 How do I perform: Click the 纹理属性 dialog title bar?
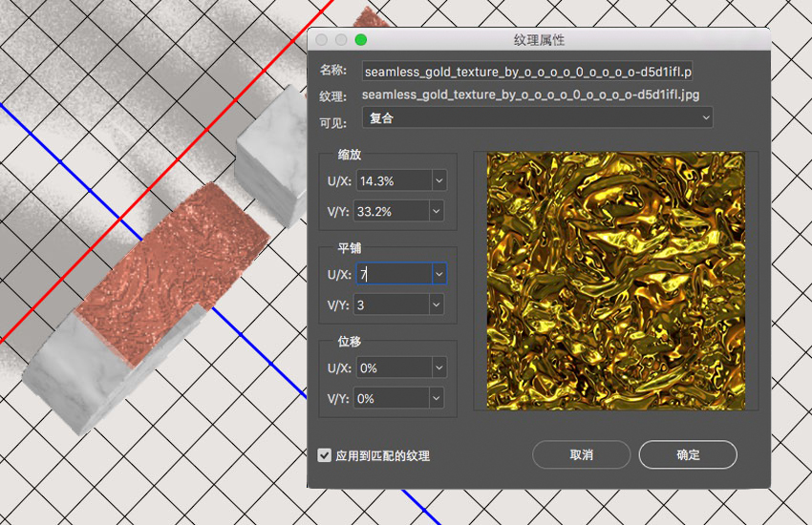[x=539, y=40]
